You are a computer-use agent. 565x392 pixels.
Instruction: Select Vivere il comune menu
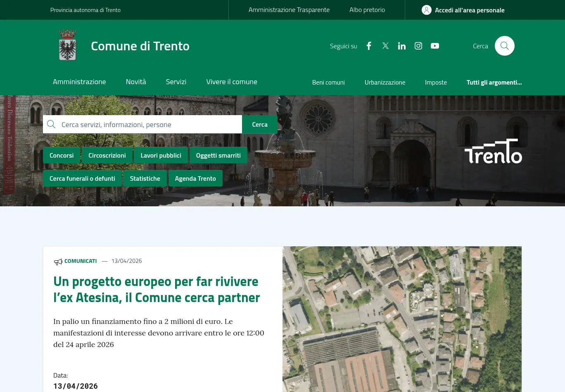point(232,82)
